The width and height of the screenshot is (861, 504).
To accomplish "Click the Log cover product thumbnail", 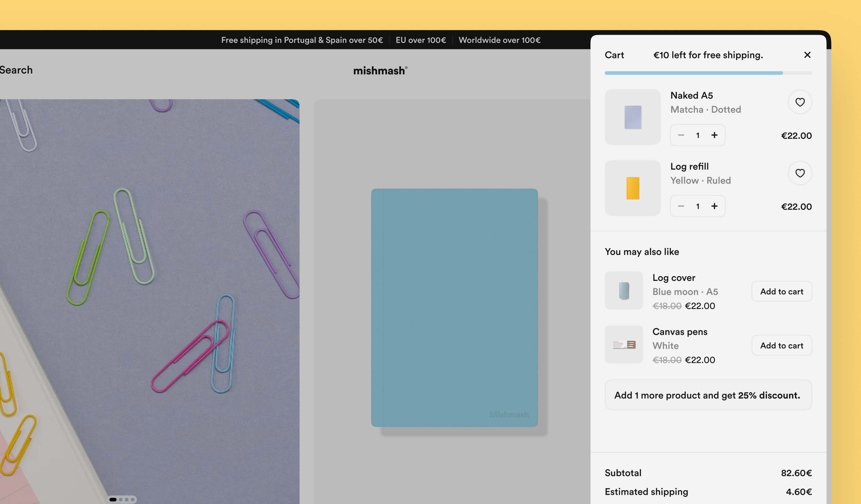I will point(623,291).
